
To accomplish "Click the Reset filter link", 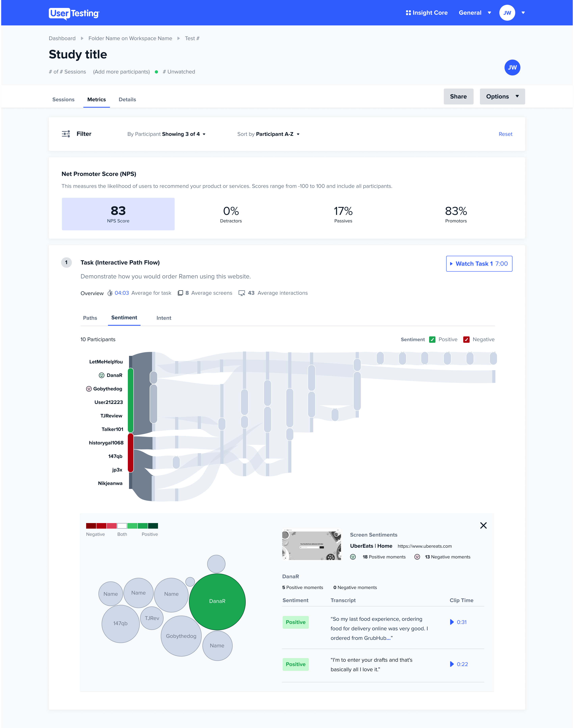I will point(505,134).
